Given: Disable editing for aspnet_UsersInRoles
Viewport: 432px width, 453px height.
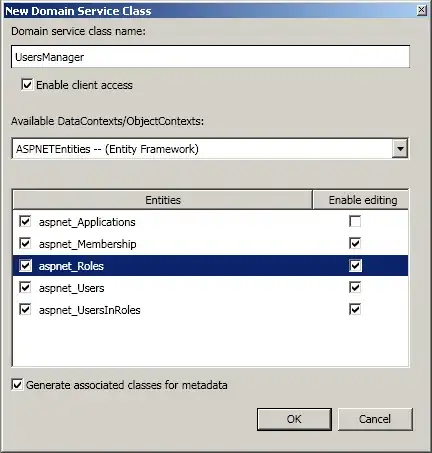Looking at the screenshot, I should click(x=355, y=309).
